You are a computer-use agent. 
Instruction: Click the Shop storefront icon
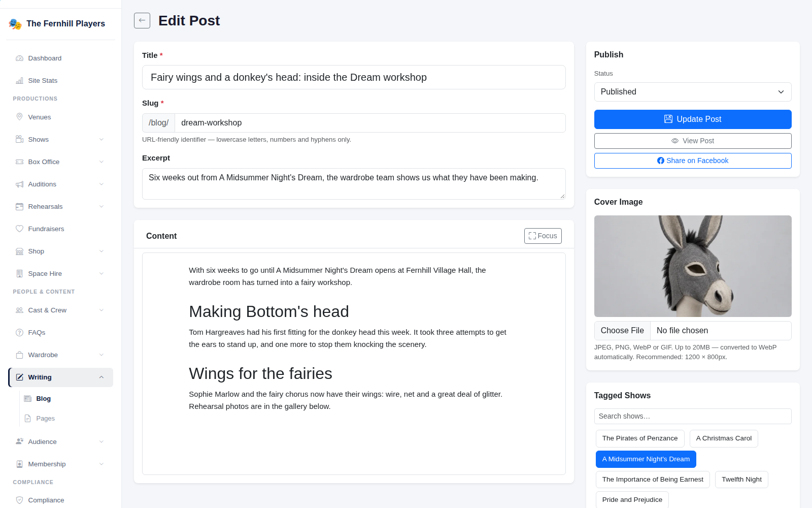click(x=19, y=251)
